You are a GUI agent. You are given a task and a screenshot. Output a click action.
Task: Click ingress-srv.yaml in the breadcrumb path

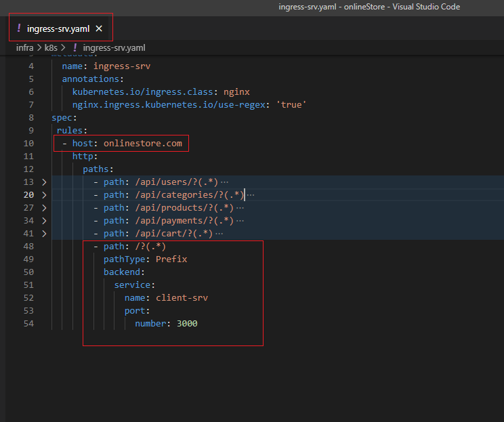click(114, 48)
